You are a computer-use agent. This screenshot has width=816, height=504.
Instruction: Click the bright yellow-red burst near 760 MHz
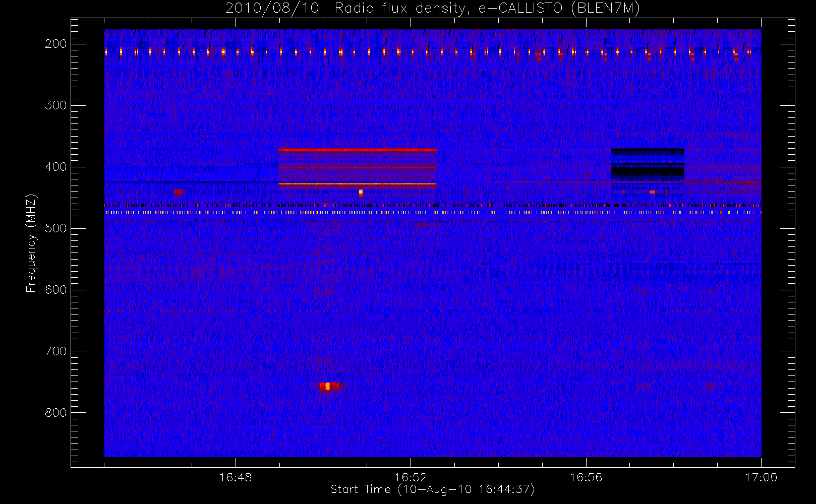click(x=329, y=387)
